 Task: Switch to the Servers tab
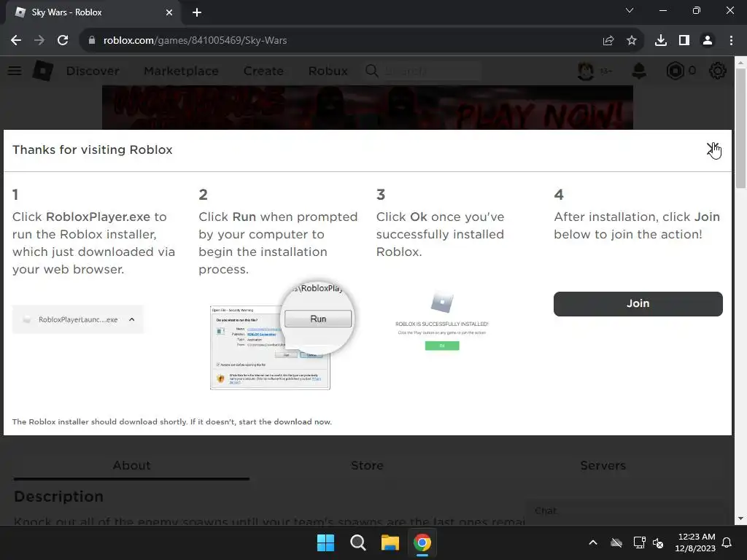click(603, 465)
